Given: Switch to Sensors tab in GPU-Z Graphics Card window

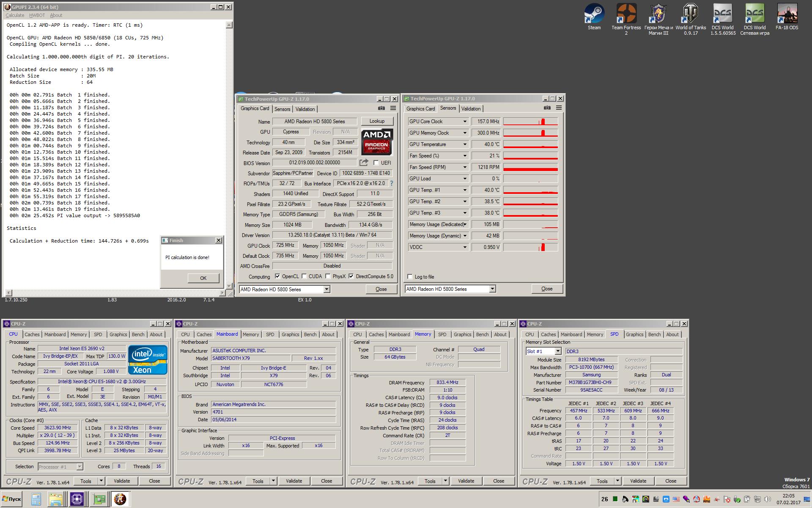Looking at the screenshot, I should coord(282,109).
